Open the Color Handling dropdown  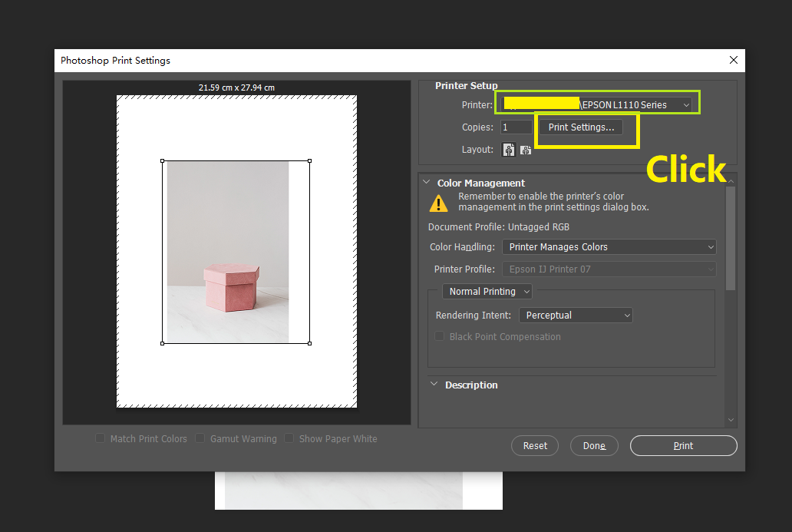tap(609, 247)
